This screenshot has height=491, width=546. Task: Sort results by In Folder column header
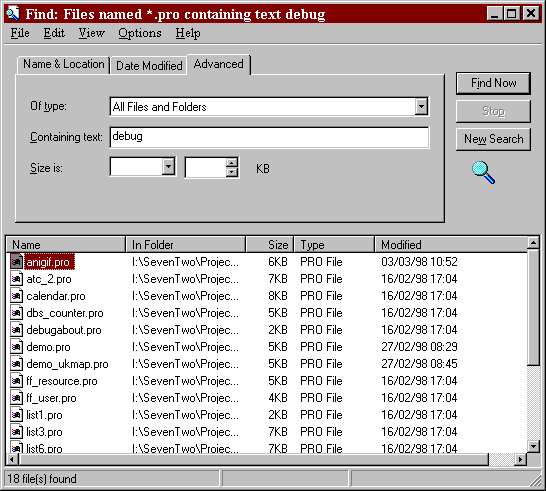coord(186,244)
